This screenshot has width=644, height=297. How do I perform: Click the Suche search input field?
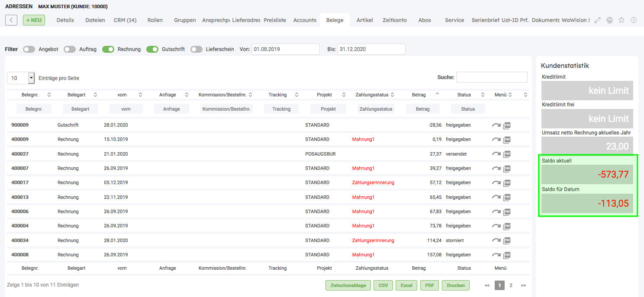[x=492, y=77]
